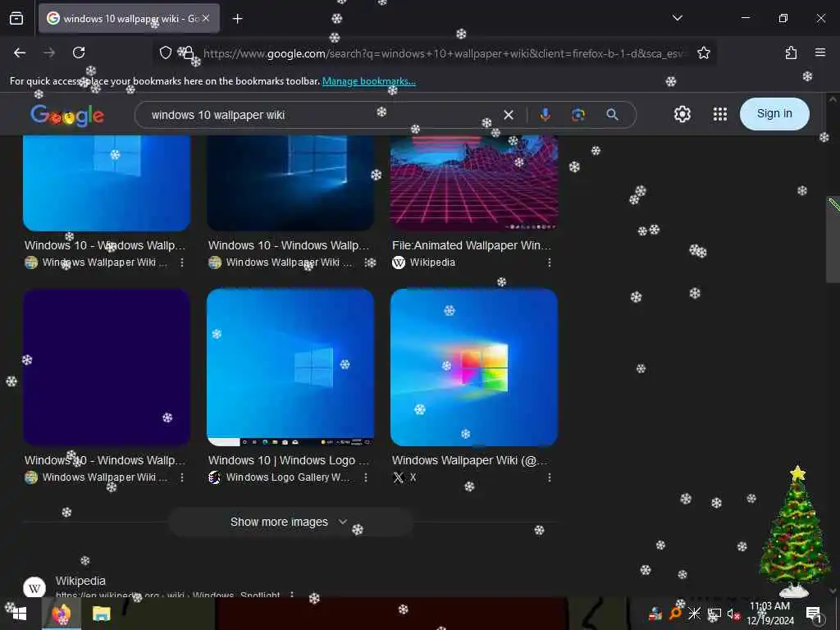Reload the current page
The width and height of the screenshot is (840, 630).
(79, 52)
